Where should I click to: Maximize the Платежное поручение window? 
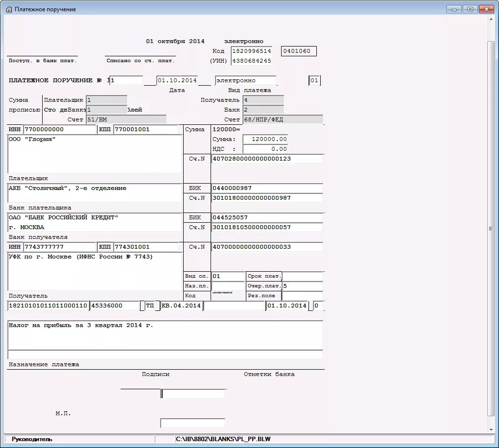click(470, 9)
